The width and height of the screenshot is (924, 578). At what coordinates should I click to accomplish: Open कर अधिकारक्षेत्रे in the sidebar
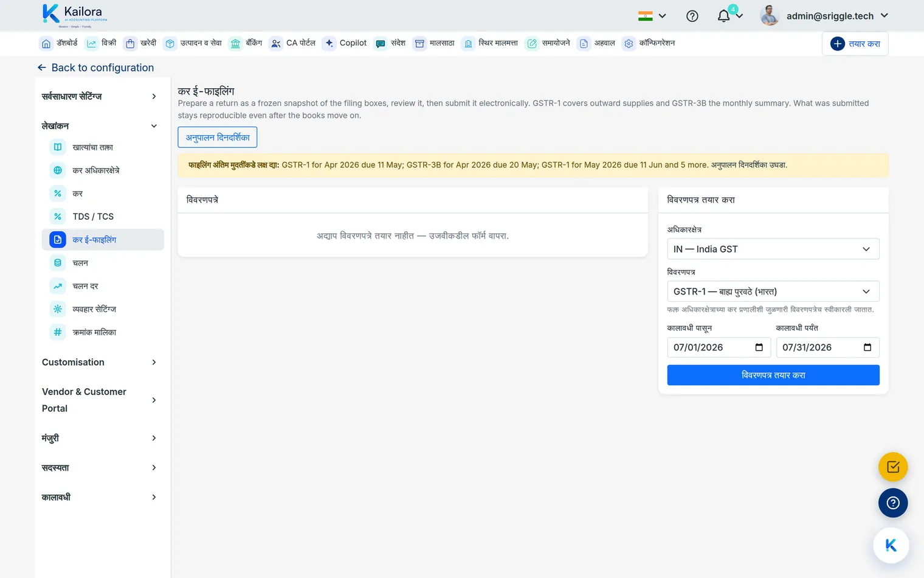point(103,170)
